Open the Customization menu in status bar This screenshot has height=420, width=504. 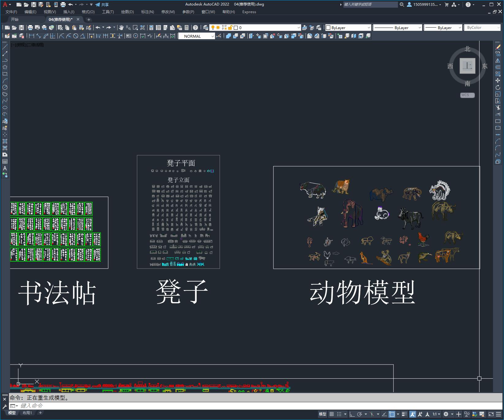pos(499,414)
